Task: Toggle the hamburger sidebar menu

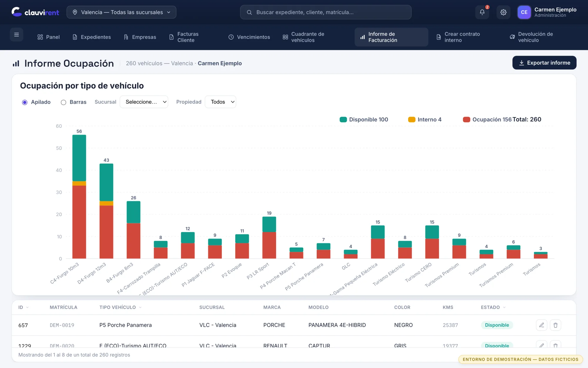Action: pos(16,35)
